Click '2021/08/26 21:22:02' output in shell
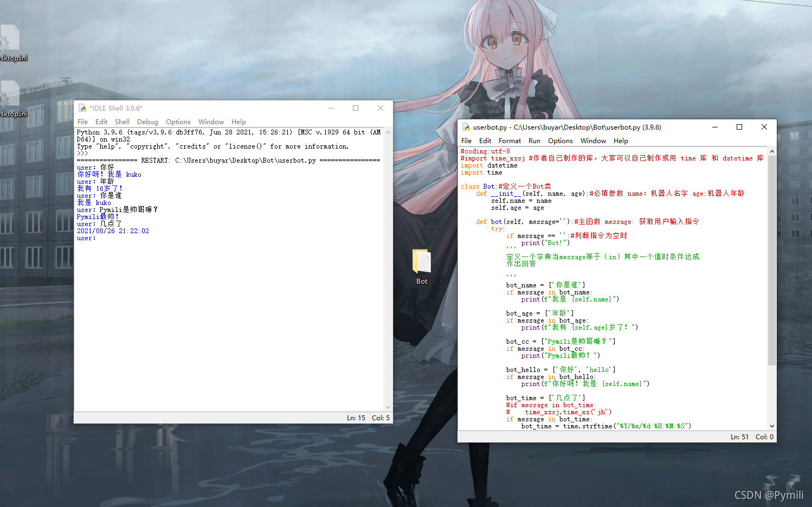The height and width of the screenshot is (507, 812). [x=113, y=231]
